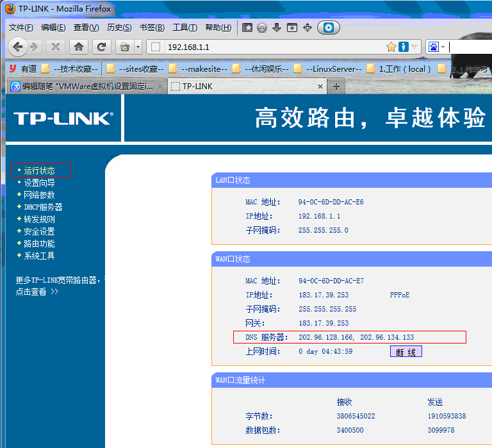Viewport: 492px width, 448px height.
Task: Click the bookmarks star toolbar icon
Action: click(x=247, y=28)
